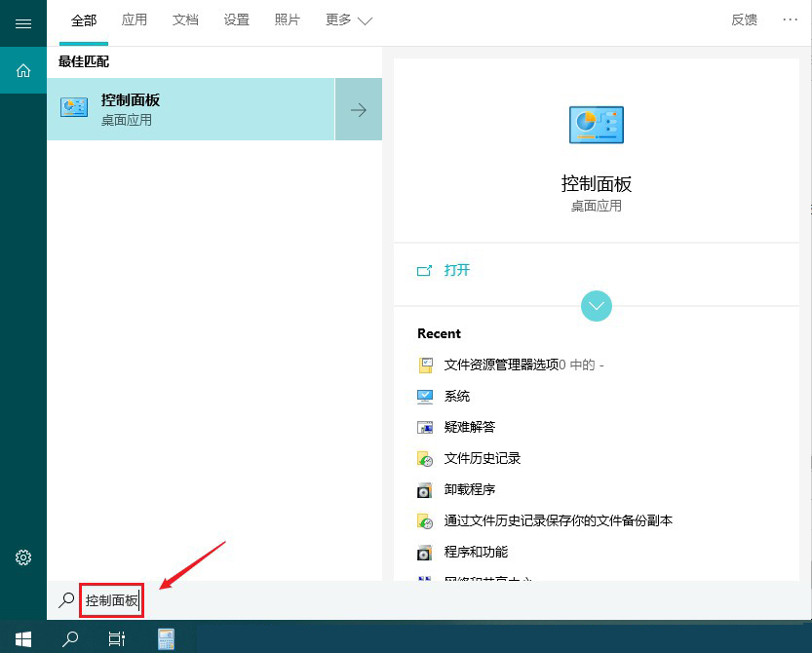Image resolution: width=812 pixels, height=653 pixels.
Task: Open the ellipsis more options menu
Action: tap(790, 20)
